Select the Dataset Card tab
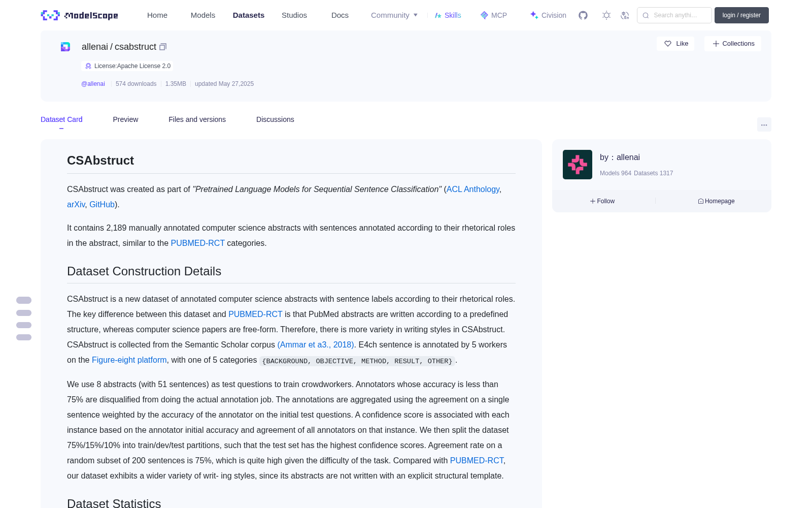 point(61,119)
